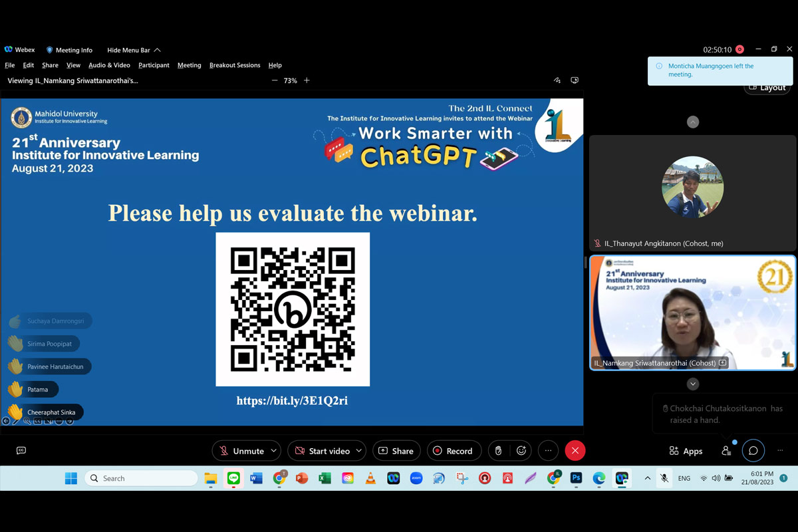This screenshot has height=532, width=798.
Task: Open the participants panel
Action: coord(726,451)
